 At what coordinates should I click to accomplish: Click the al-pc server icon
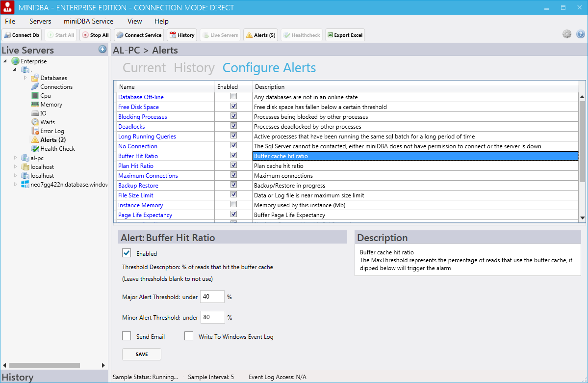tap(25, 158)
